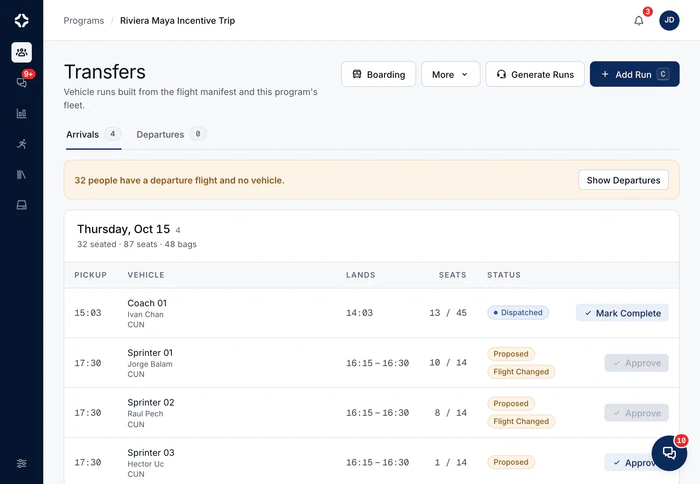Click the 8 / 14 seats value
This screenshot has width=700, height=484.
[x=450, y=413]
